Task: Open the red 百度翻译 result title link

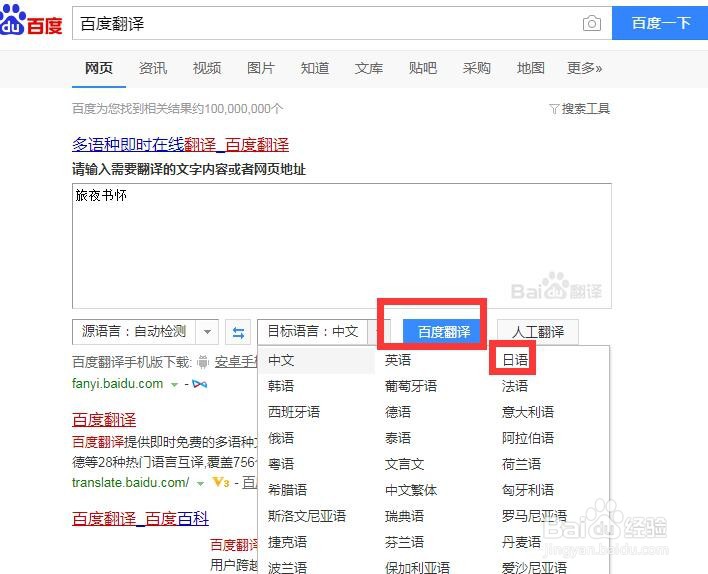Action: (x=104, y=420)
